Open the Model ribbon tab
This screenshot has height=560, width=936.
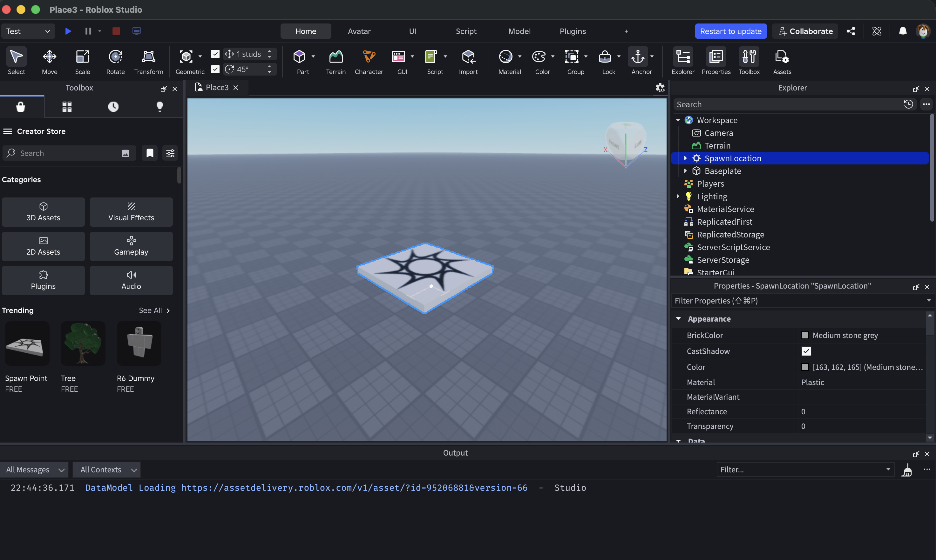coord(519,31)
